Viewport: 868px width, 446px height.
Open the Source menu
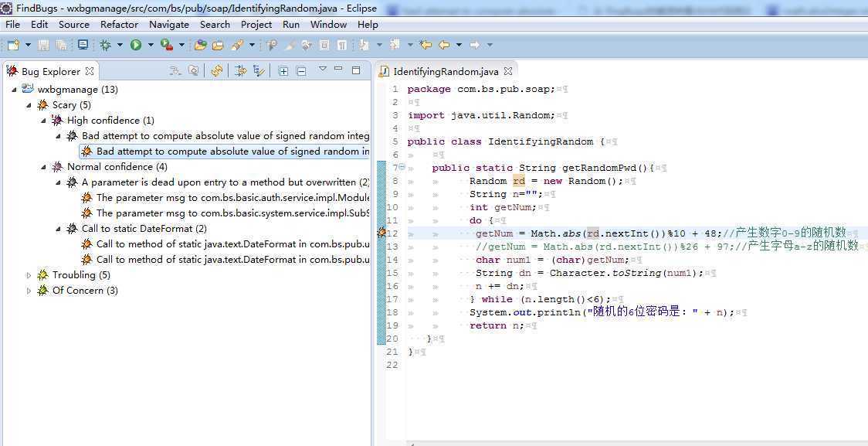click(73, 25)
